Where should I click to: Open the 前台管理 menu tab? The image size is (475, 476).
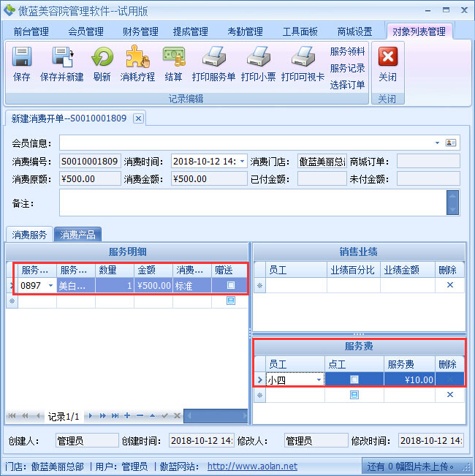(31, 31)
